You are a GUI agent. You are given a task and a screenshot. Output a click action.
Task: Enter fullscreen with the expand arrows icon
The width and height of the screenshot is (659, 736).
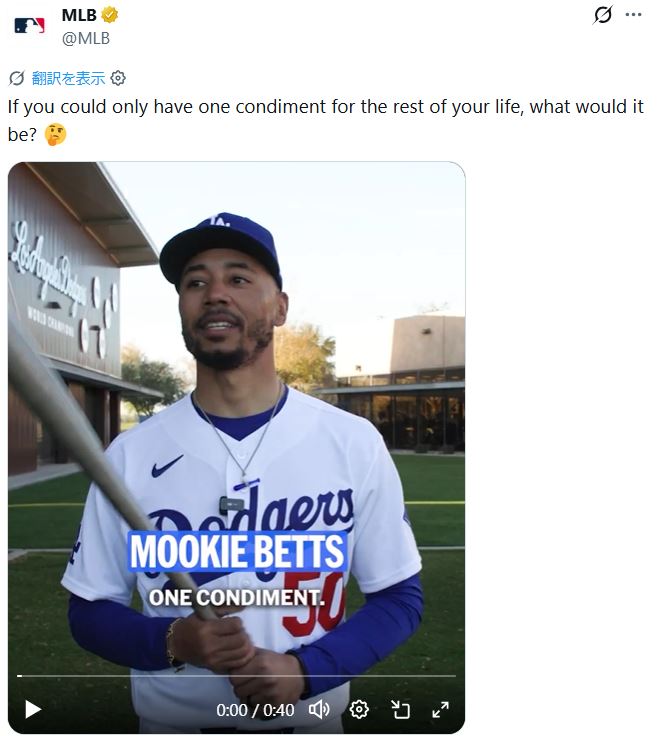(440, 709)
